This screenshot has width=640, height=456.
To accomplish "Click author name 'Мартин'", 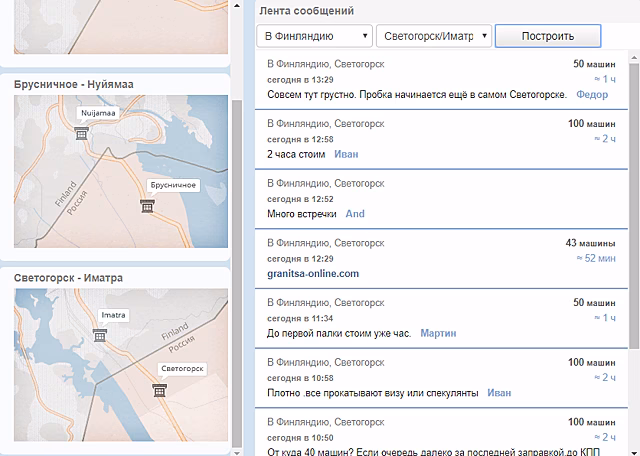I will pos(438,334).
